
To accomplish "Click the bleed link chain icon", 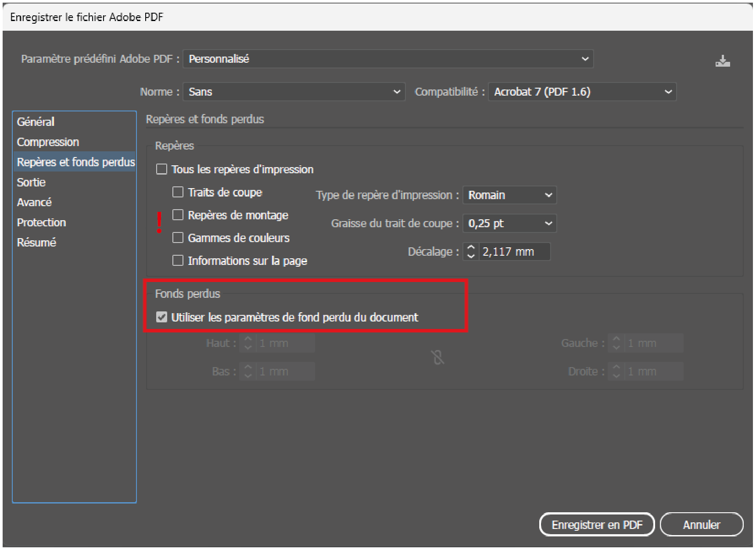I will pos(437,357).
